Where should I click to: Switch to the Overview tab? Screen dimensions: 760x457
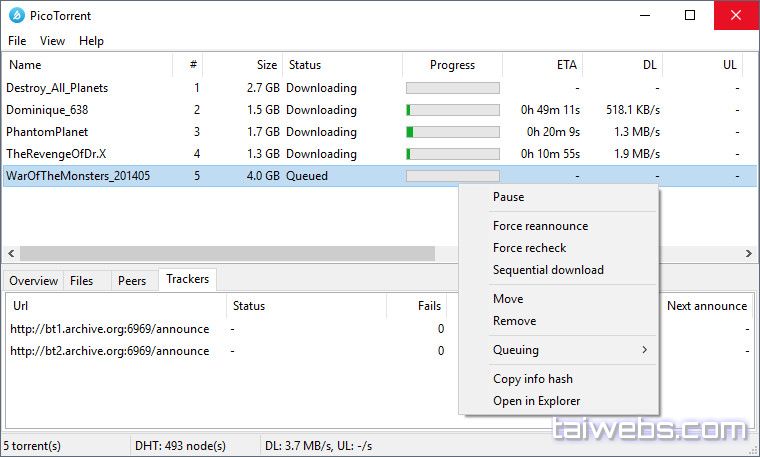33,281
